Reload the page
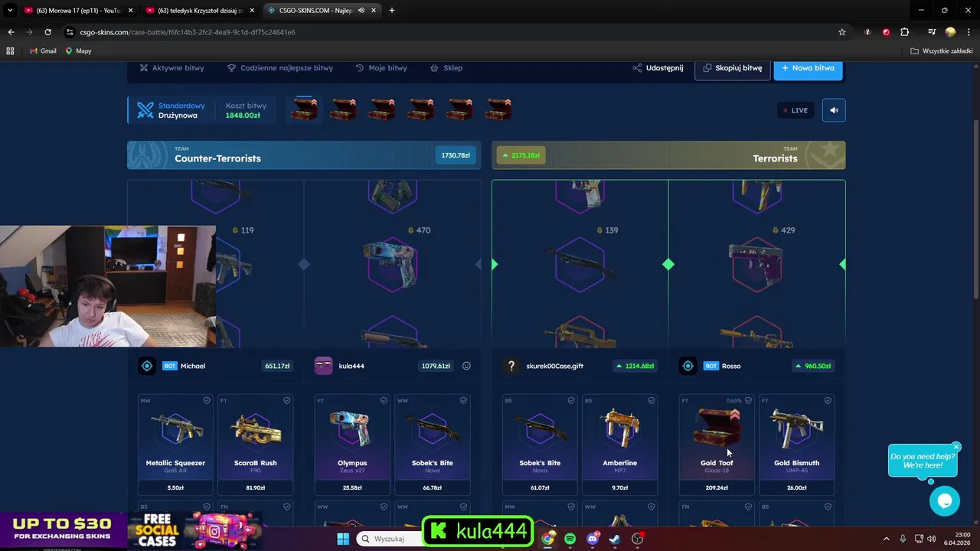 pyautogui.click(x=47, y=32)
